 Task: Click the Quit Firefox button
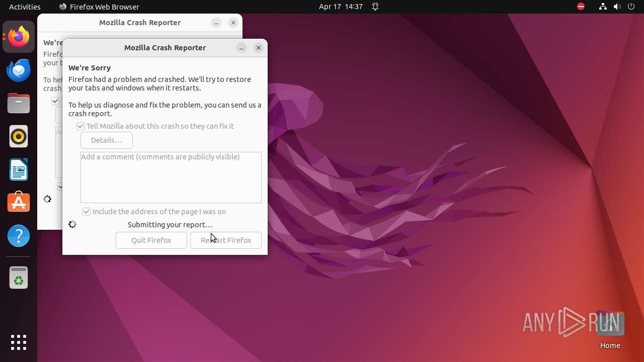pyautogui.click(x=151, y=240)
